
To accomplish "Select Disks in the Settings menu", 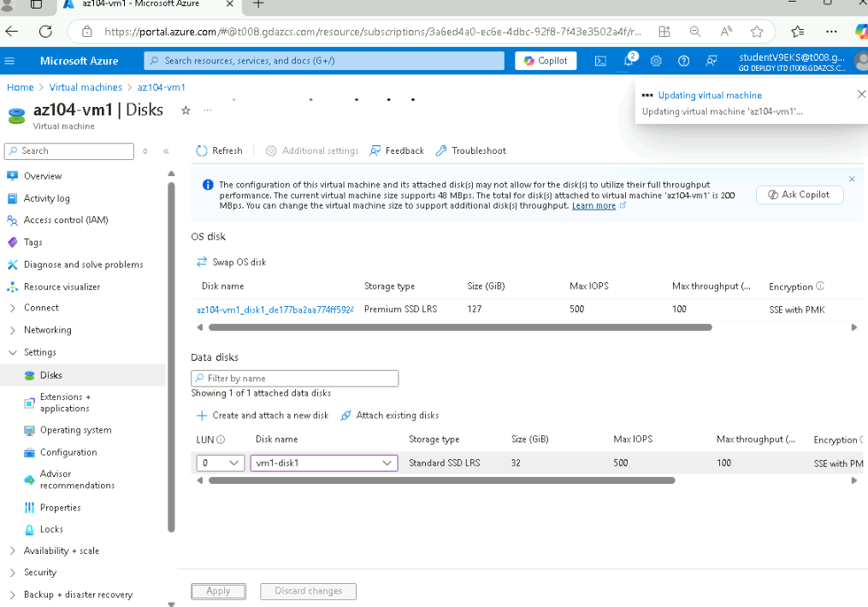I will point(51,375).
